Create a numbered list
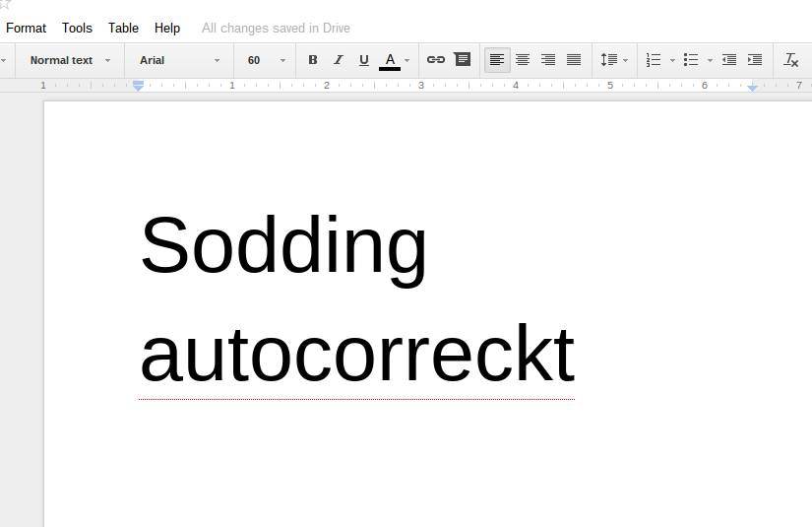Viewport: 812px width, 527px height. [654, 60]
